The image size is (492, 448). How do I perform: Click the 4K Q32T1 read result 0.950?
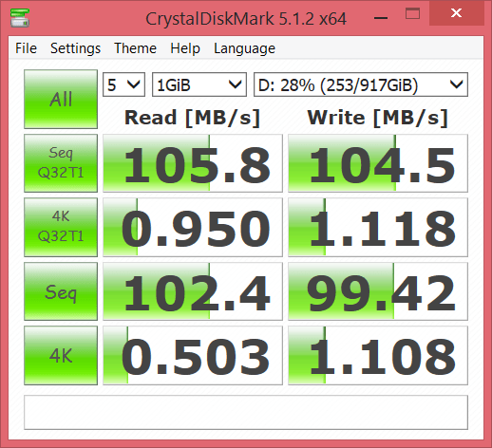coord(193,227)
